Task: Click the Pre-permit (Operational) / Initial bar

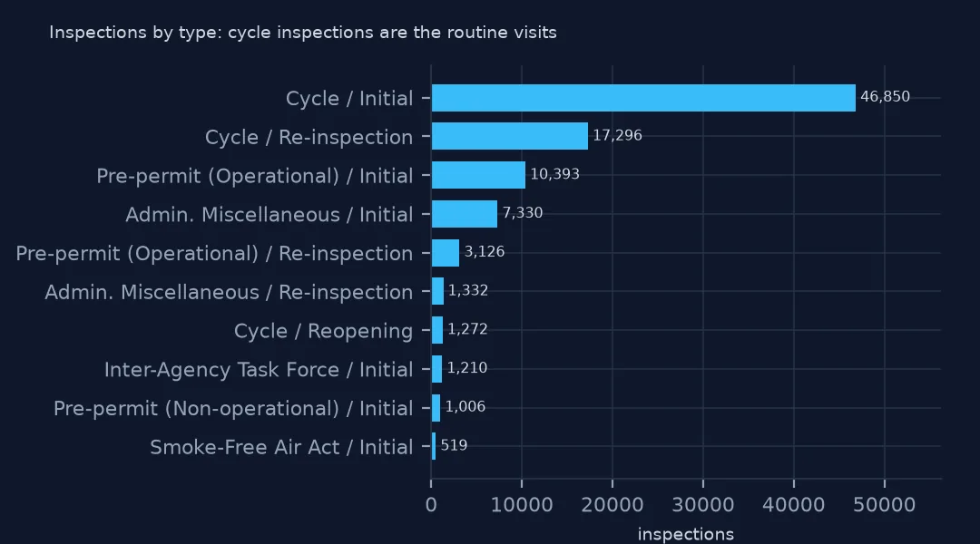Action: [478, 175]
